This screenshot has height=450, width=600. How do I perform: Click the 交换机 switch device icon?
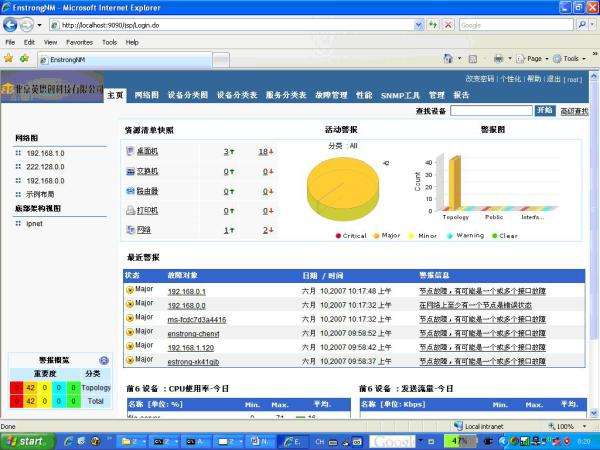click(x=130, y=171)
